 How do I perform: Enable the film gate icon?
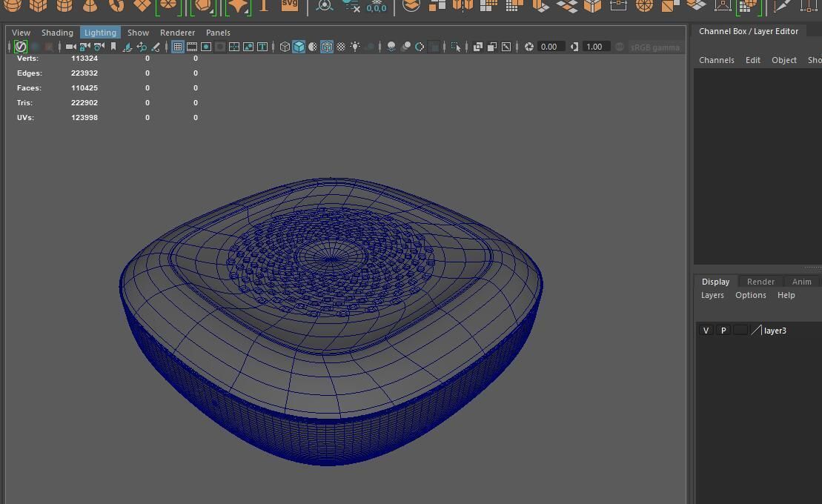click(192, 47)
